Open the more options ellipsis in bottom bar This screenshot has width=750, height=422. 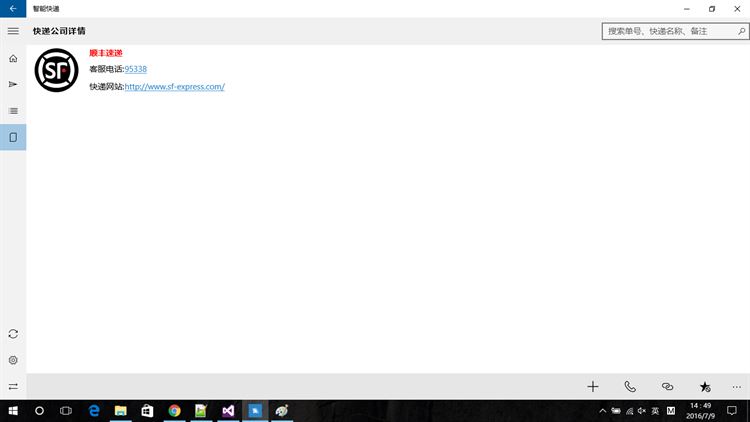[737, 387]
